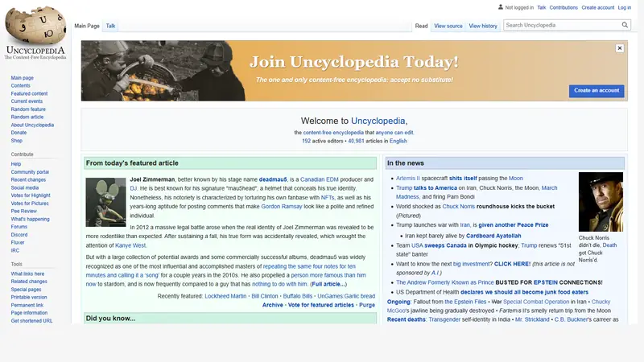This screenshot has height=362, width=644.
Task: Open the Shop link
Action: (16, 141)
